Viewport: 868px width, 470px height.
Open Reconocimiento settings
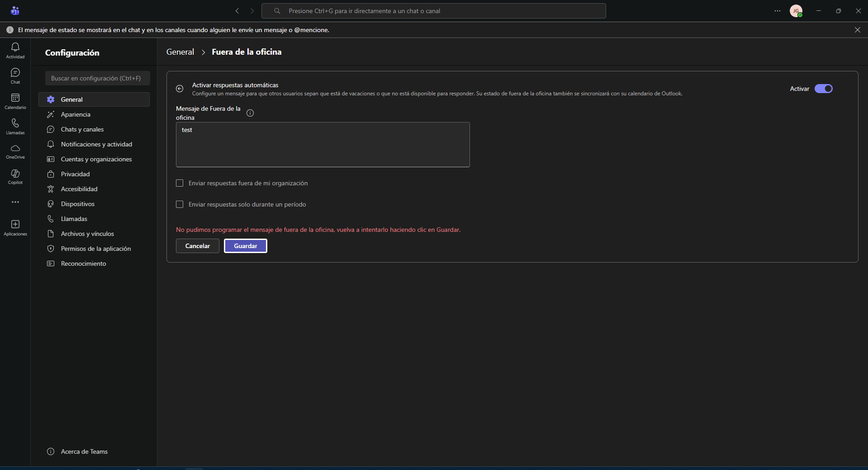(94, 263)
